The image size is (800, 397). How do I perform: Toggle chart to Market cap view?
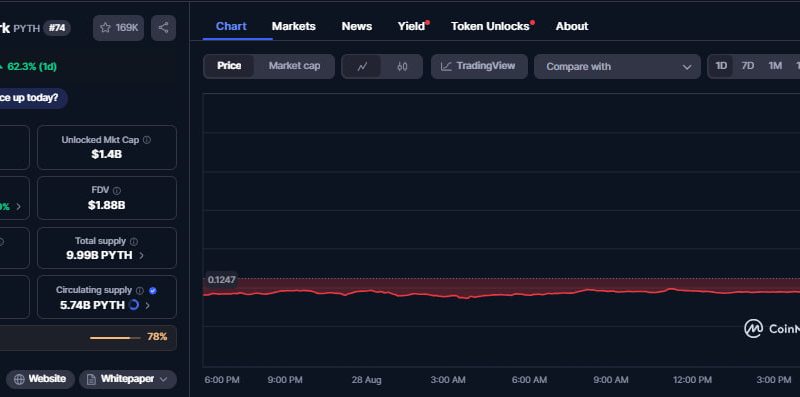coord(294,66)
